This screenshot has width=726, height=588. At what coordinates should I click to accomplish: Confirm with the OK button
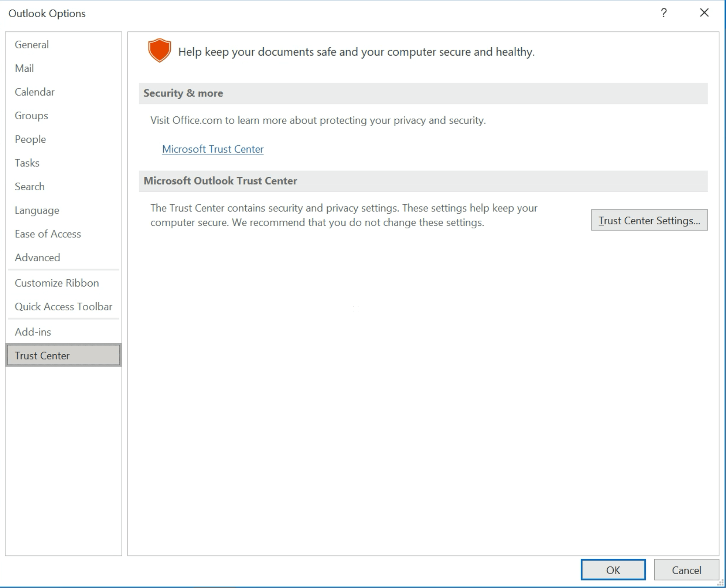613,570
